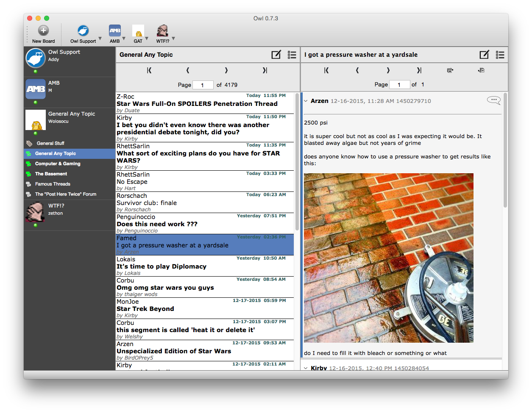Click the compose icon in General Any Topic header
The width and height of the screenshot is (532, 413).
[x=276, y=55]
